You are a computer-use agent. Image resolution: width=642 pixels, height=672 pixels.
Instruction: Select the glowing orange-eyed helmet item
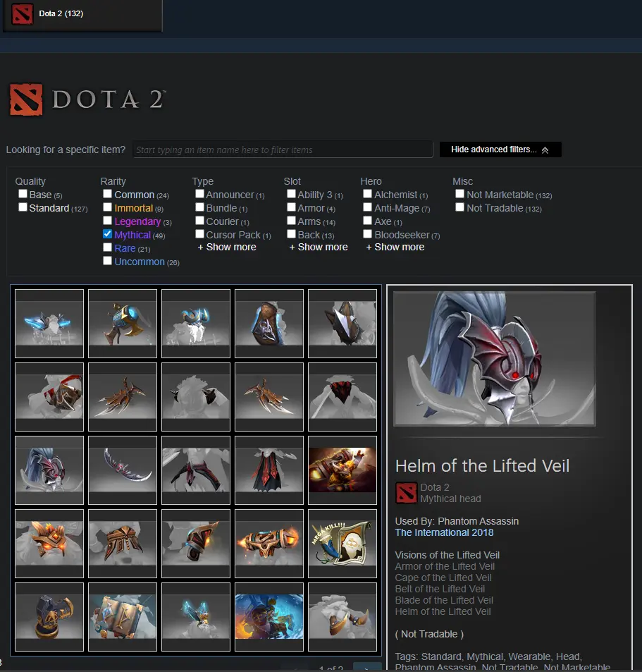pyautogui.click(x=49, y=544)
